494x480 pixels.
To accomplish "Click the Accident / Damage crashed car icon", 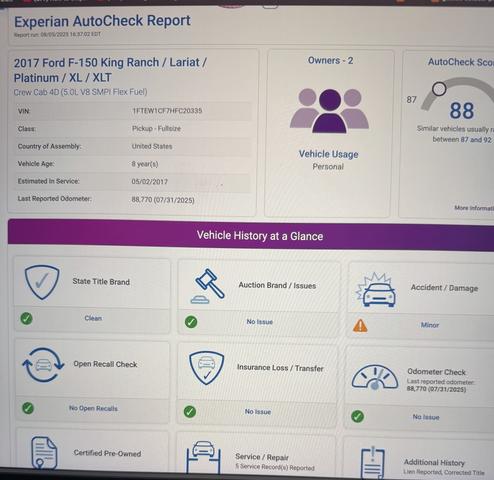I will coord(376,289).
